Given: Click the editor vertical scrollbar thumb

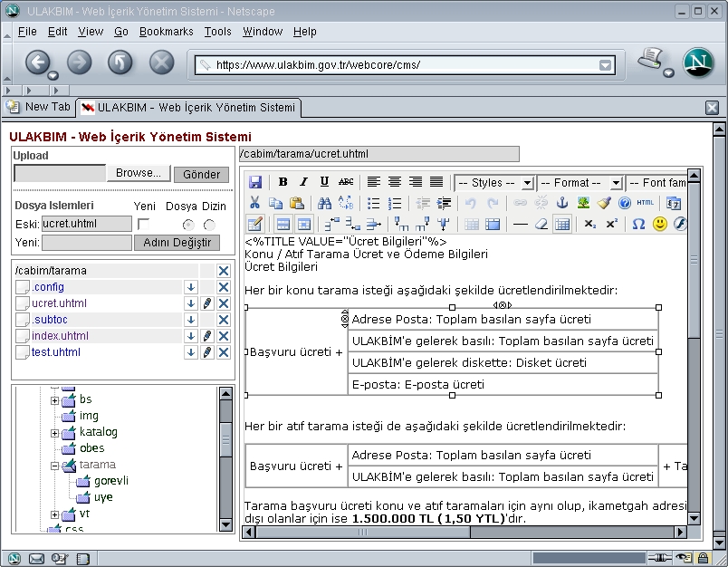Looking at the screenshot, I should (x=694, y=261).
